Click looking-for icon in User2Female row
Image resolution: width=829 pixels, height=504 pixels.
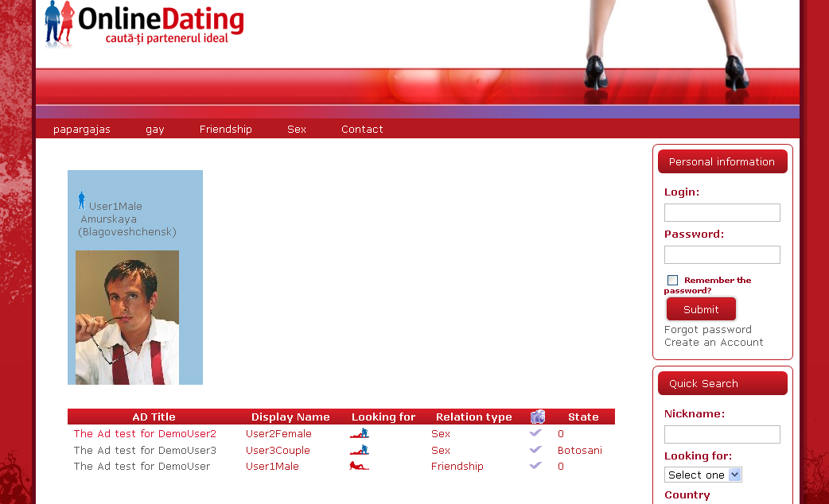359,434
